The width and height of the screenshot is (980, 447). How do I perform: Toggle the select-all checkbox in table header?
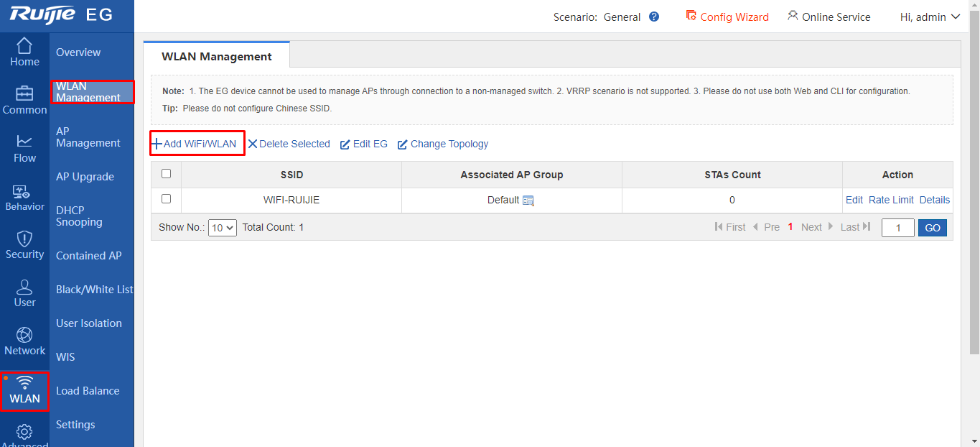pyautogui.click(x=167, y=174)
